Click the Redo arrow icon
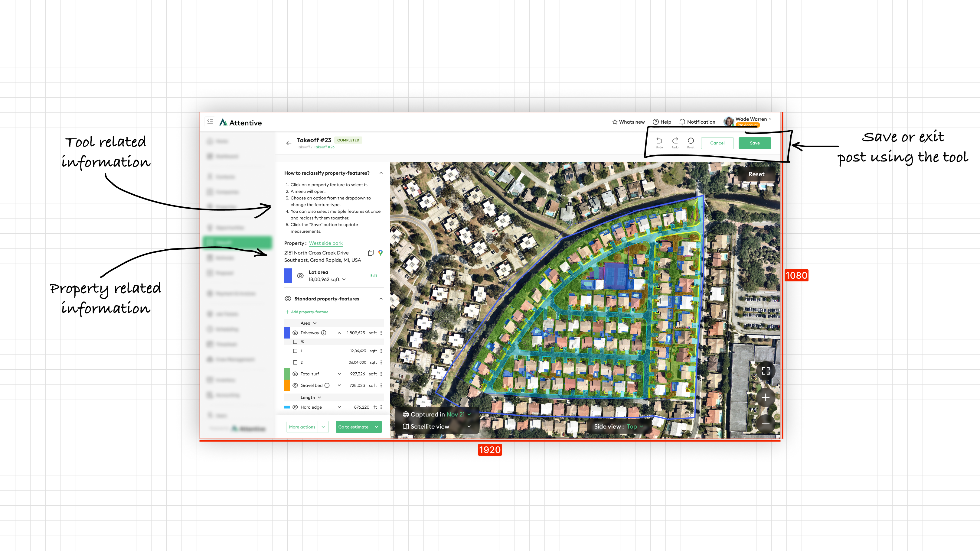The image size is (980, 551). coord(675,141)
